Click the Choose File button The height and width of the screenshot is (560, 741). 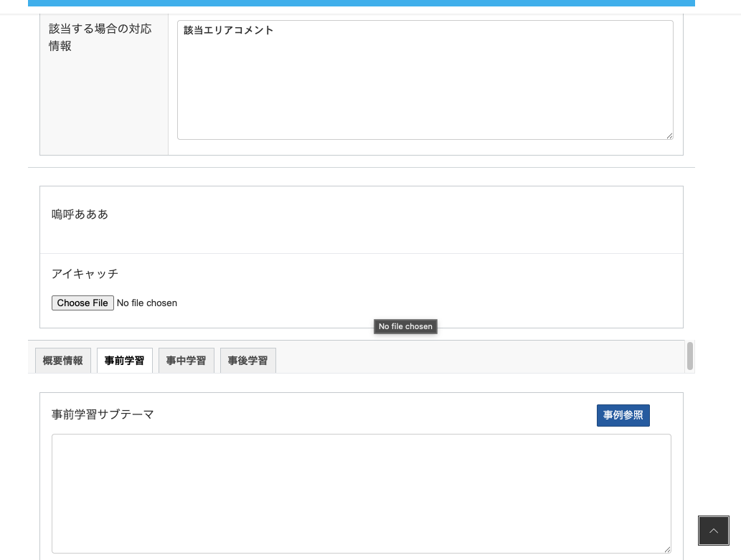(x=82, y=303)
